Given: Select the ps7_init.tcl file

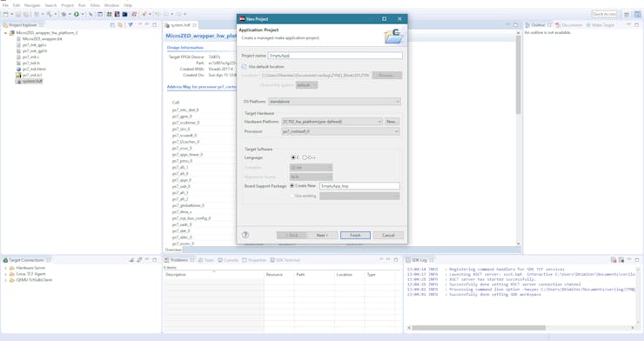Looking at the screenshot, I should click(32, 75).
